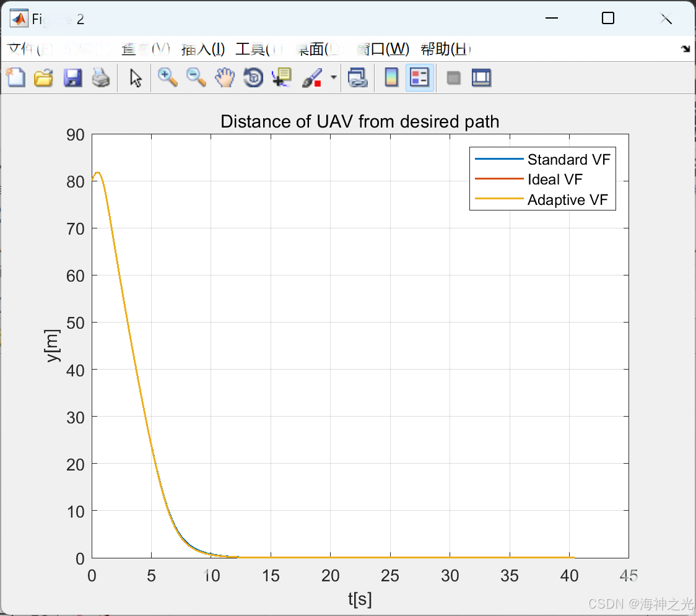
Task: Enable the Rotate 3D tool
Action: point(253,77)
